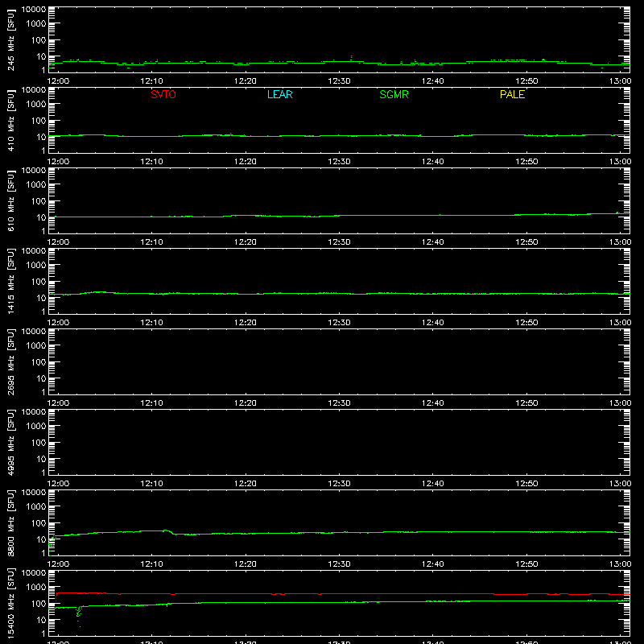Click the red trace in 15400 MHz plot
The image size is (644, 644).
(343, 594)
